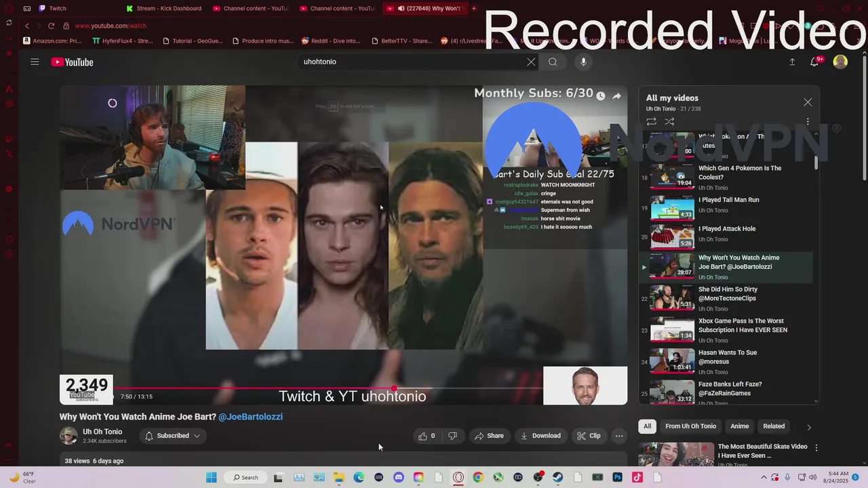The width and height of the screenshot is (868, 488).
Task: Click the share arrow on the video player
Action: [x=616, y=96]
